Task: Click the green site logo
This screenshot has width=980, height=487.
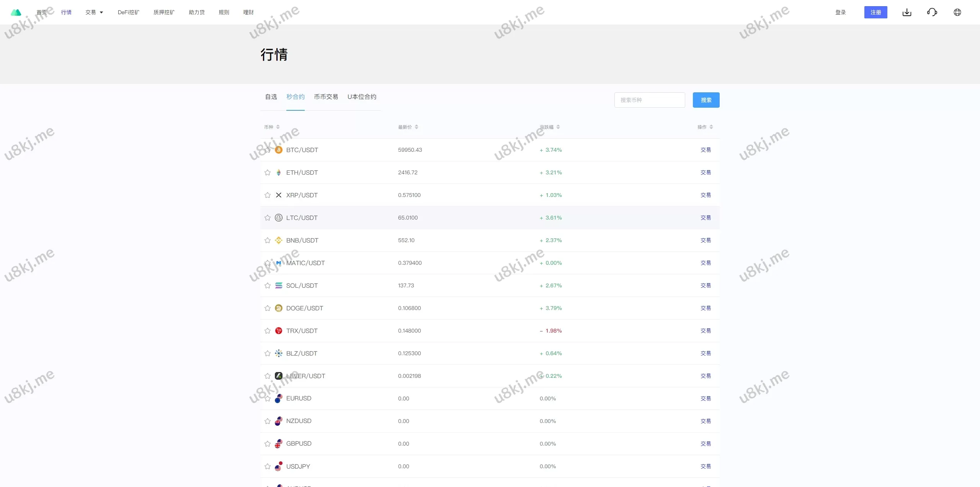Action: pyautogui.click(x=16, y=12)
